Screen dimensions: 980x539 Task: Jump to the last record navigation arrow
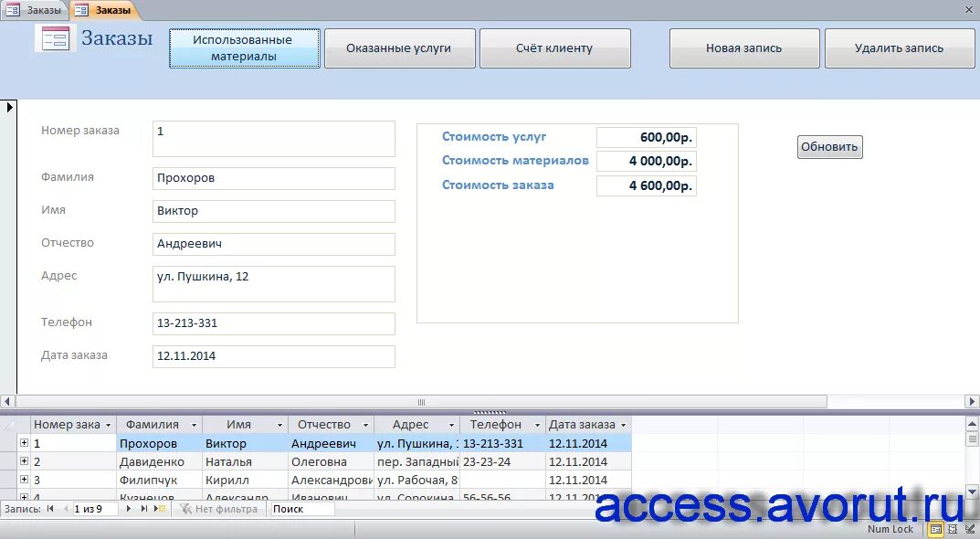[x=142, y=509]
